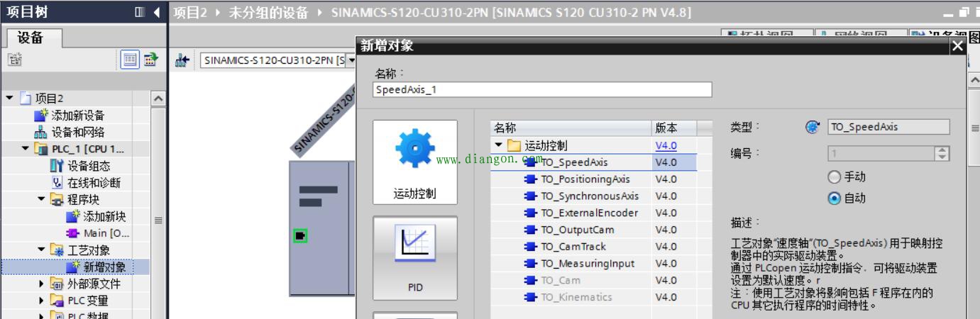Pick TO_CamTrack from the list
This screenshot has height=319, width=980.
573,247
